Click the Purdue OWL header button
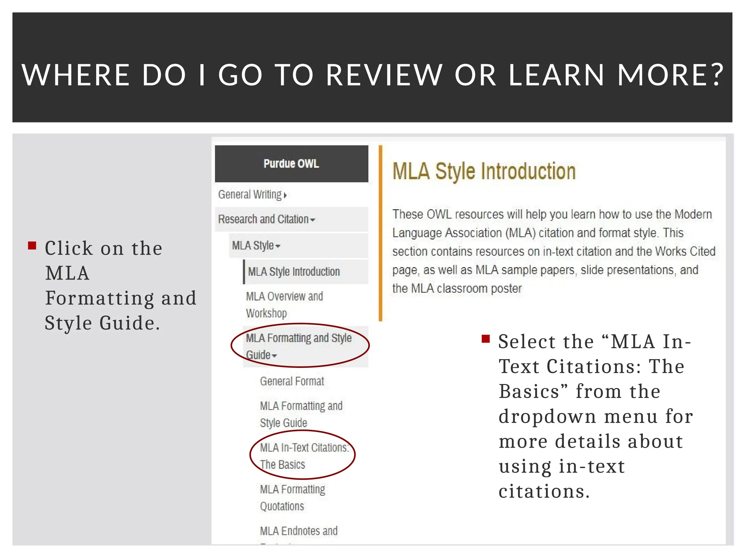Viewport: 747px width, 560px height. 291,164
